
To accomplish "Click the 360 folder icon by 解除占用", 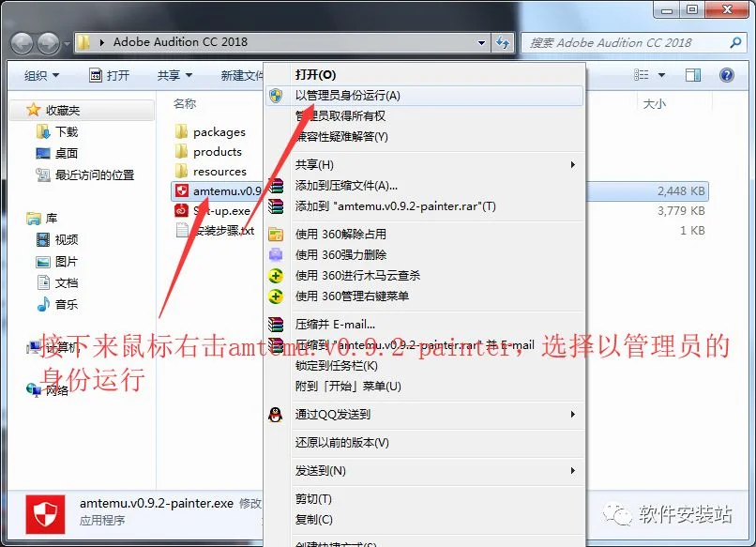I will click(x=276, y=235).
